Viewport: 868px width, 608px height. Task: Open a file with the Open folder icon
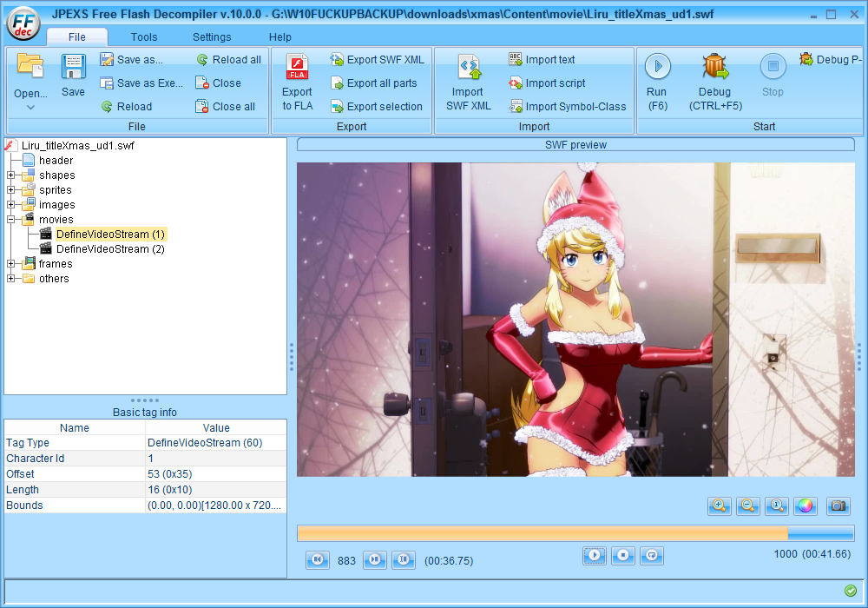tap(30, 67)
